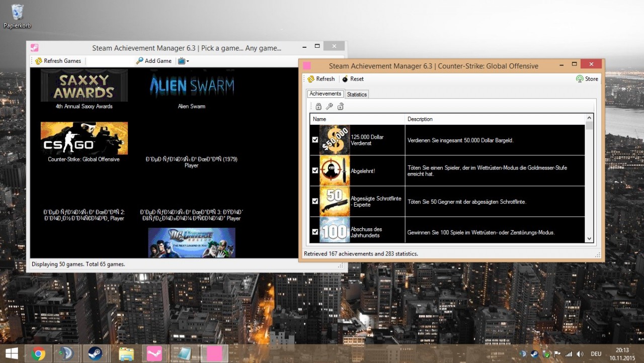644x363 pixels.
Task: Sort by the Description column header
Action: [x=495, y=119]
